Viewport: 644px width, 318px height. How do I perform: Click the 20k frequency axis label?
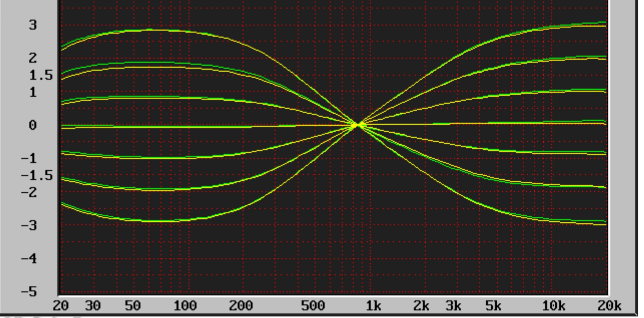coord(609,306)
